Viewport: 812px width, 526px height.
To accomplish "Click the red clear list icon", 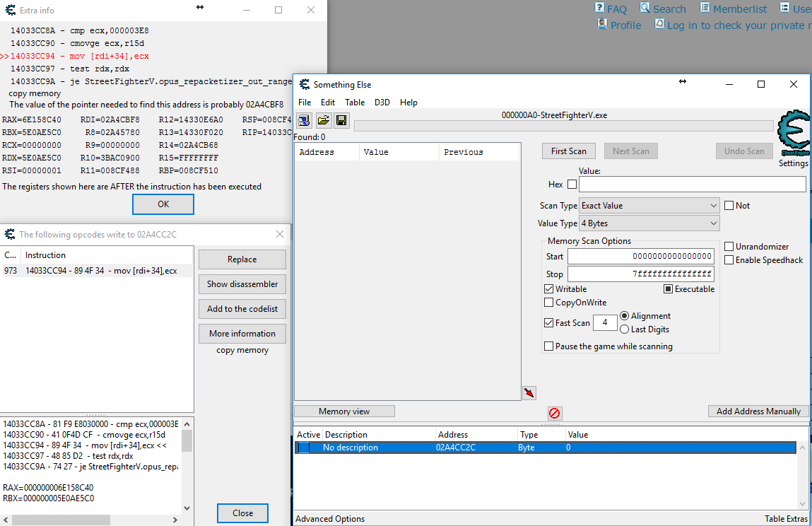I will click(x=554, y=413).
